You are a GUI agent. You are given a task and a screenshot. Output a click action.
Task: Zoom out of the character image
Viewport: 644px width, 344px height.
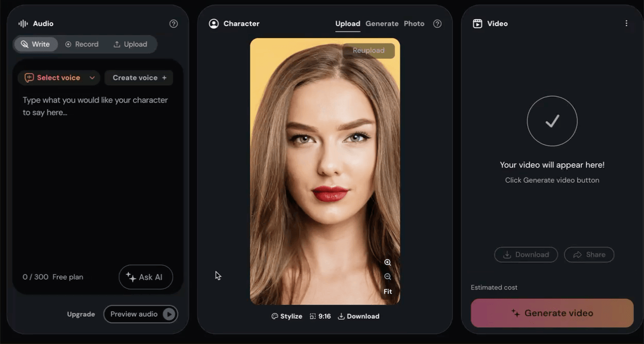tap(388, 277)
